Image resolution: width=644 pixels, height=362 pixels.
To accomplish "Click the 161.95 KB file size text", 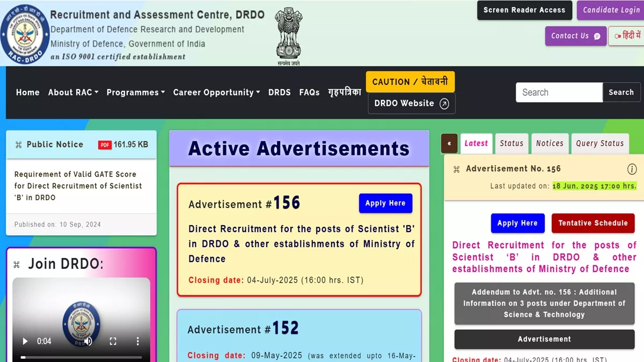I will [131, 145].
